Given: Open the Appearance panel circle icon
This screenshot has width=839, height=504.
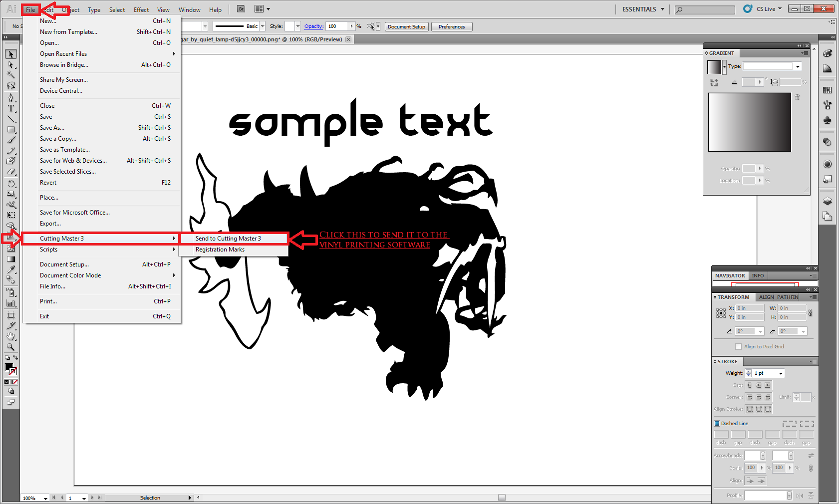Looking at the screenshot, I should [x=827, y=164].
